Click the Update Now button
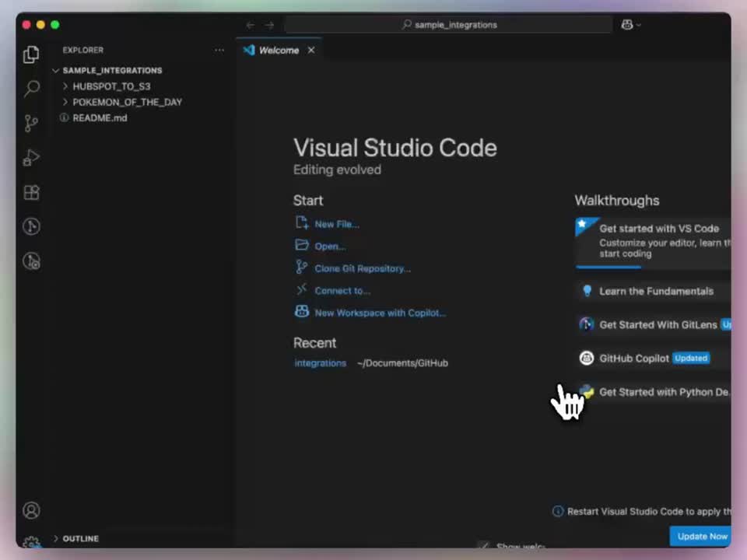Image resolution: width=747 pixels, height=560 pixels. 700,536
